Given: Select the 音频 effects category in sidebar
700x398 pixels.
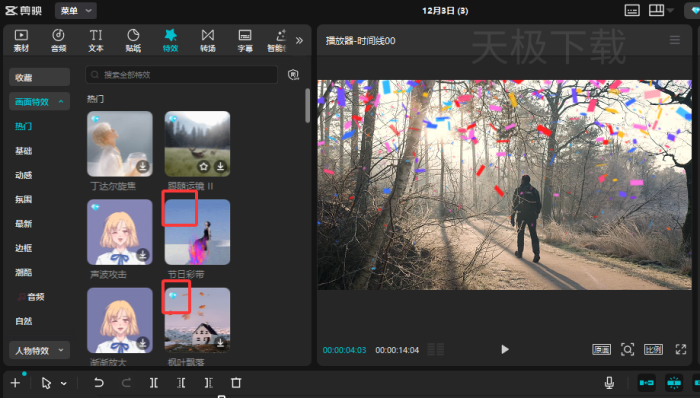Looking at the screenshot, I should coord(31,297).
